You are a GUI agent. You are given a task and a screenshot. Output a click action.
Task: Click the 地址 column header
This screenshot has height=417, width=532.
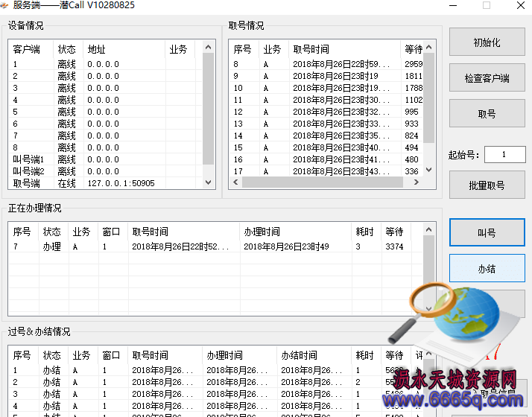124,49
